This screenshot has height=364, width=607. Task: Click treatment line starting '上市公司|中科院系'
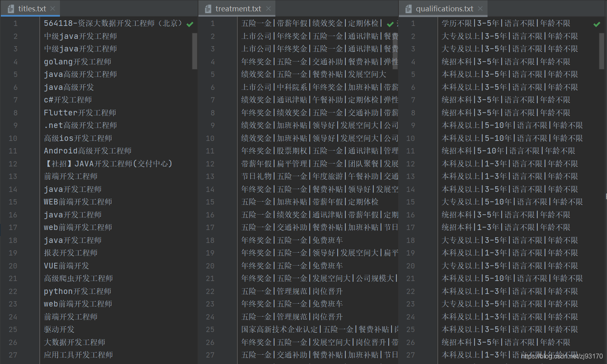click(x=320, y=87)
